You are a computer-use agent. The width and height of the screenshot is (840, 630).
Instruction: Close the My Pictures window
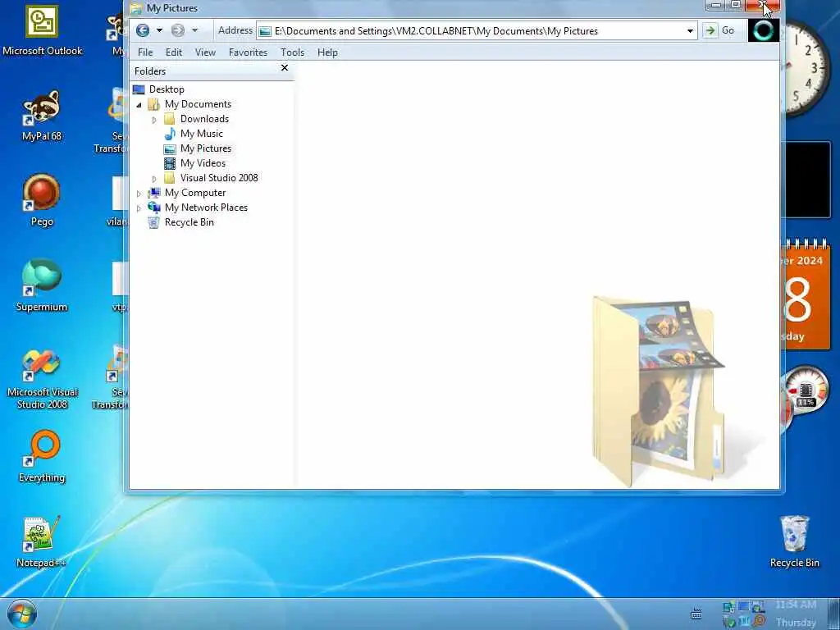(x=764, y=6)
